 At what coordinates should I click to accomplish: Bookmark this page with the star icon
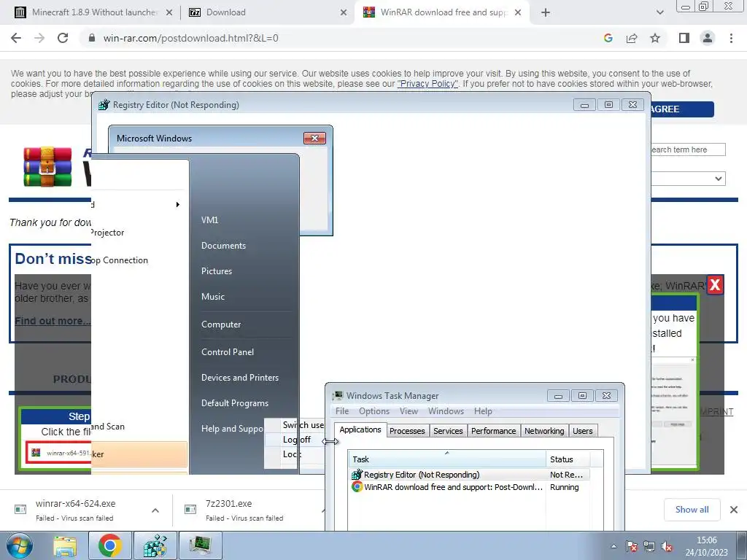[x=655, y=38]
